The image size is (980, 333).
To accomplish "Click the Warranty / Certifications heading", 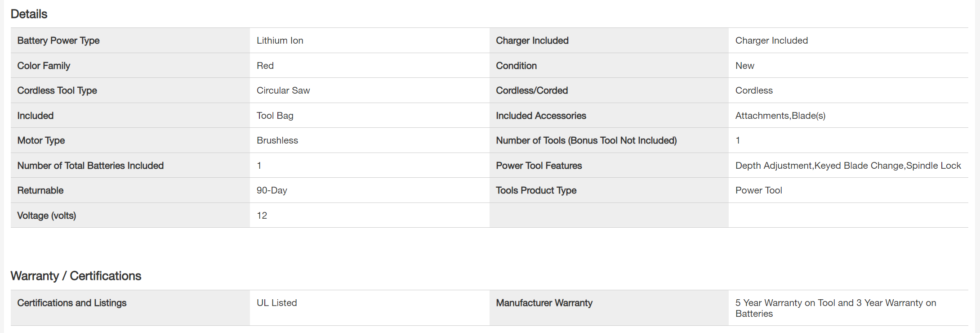I will (76, 276).
